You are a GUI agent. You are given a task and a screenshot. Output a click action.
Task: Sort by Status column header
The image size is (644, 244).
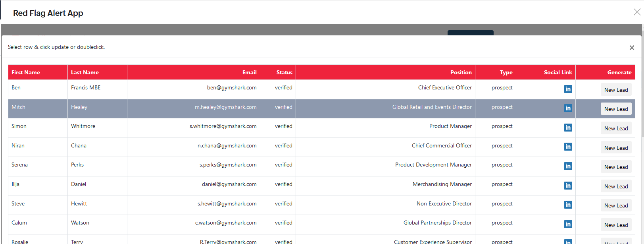click(x=278, y=72)
